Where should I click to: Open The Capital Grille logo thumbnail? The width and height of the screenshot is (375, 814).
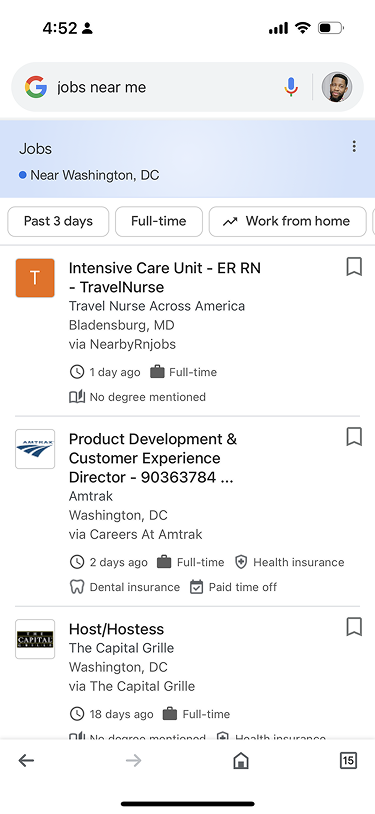point(35,639)
